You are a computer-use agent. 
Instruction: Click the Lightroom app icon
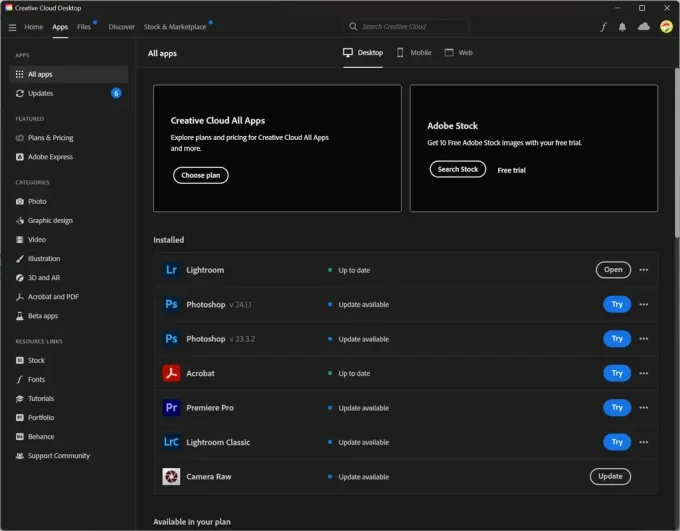[x=171, y=270]
